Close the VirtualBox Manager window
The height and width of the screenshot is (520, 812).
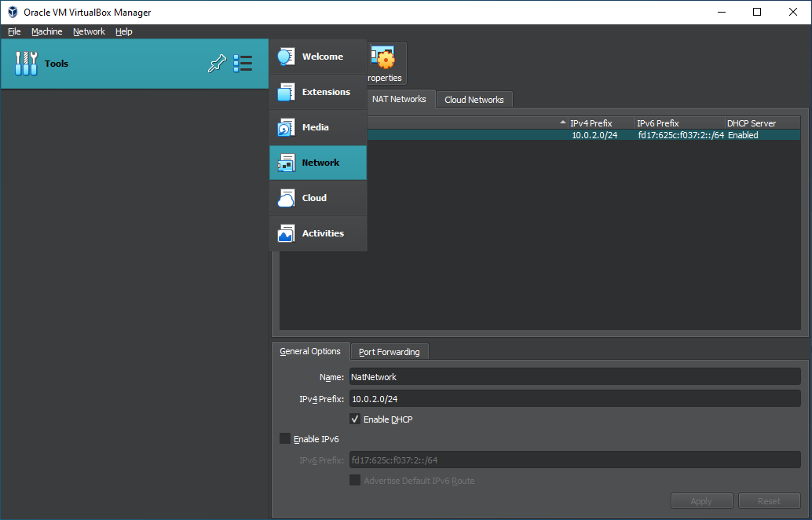[x=793, y=12]
